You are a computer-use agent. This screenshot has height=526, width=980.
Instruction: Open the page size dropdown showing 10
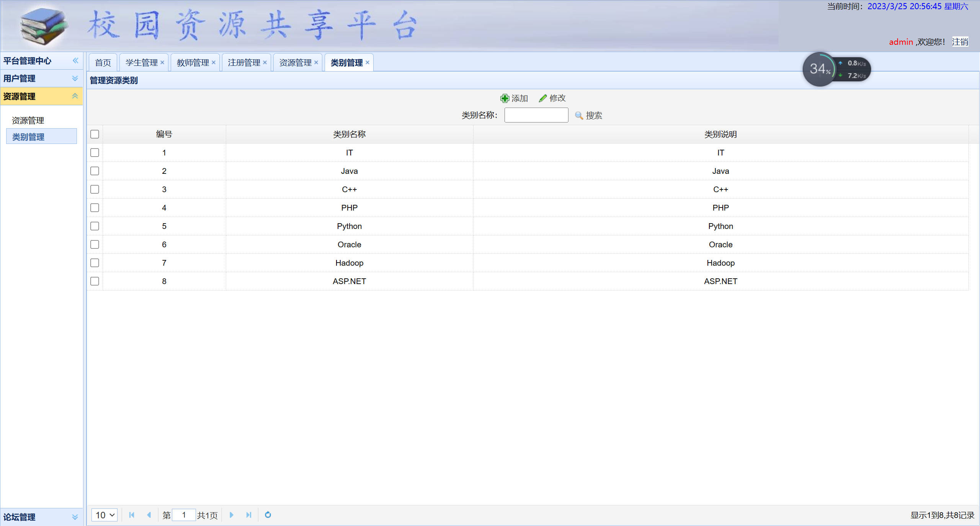point(105,515)
